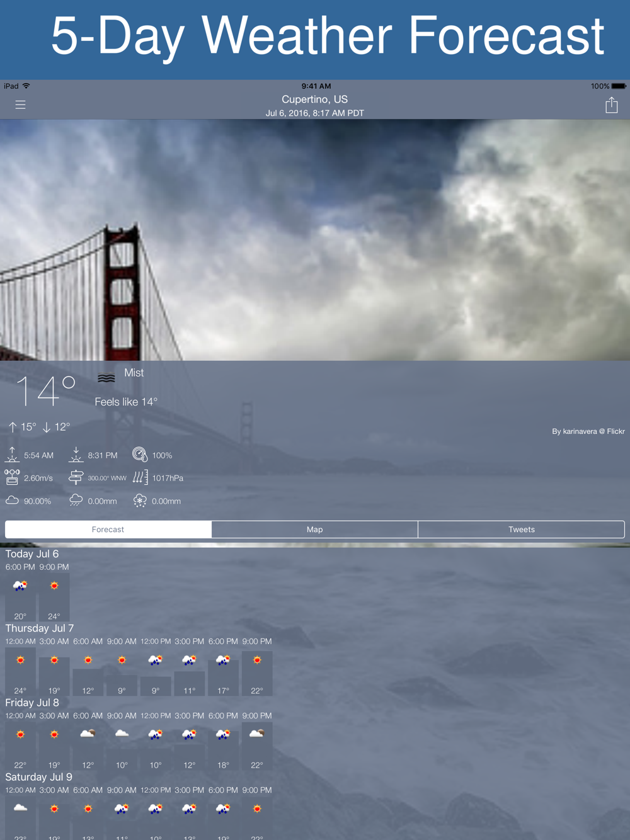
Task: Click the rain icon beside 0.00mm
Action: 76,501
